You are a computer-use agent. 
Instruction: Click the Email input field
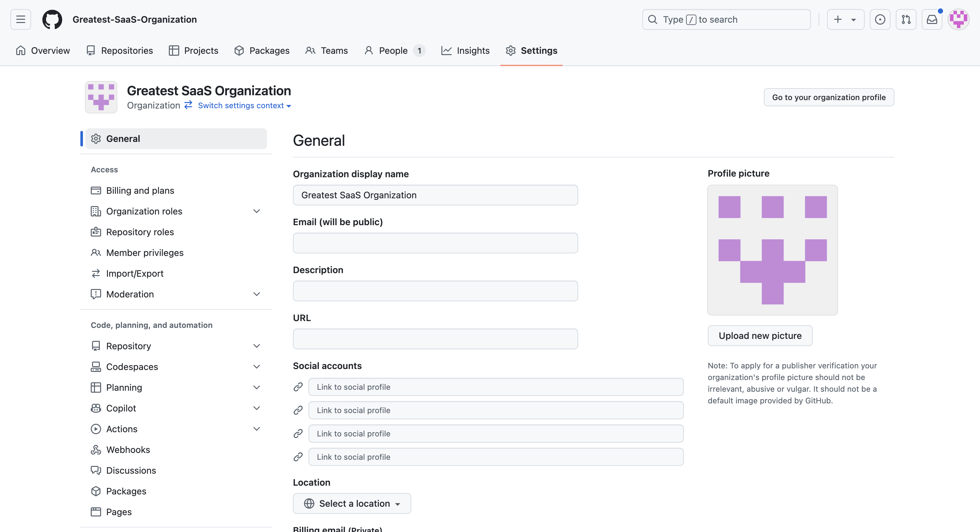coord(435,243)
